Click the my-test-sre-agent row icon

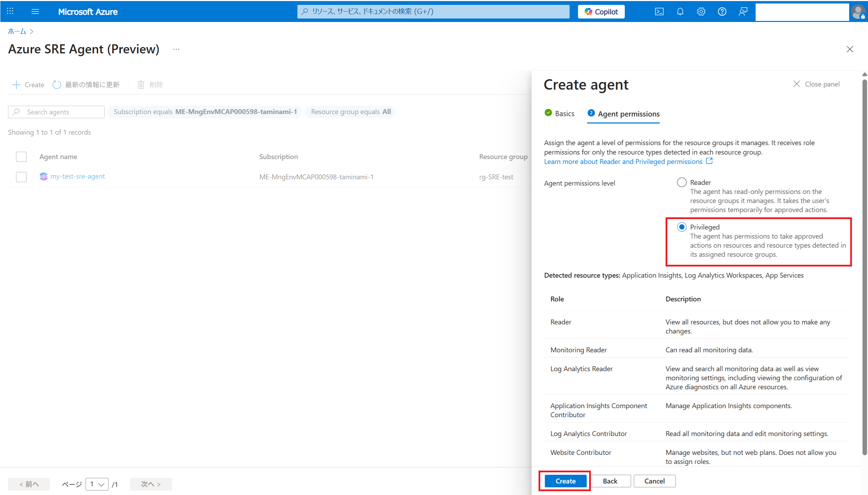(x=43, y=177)
